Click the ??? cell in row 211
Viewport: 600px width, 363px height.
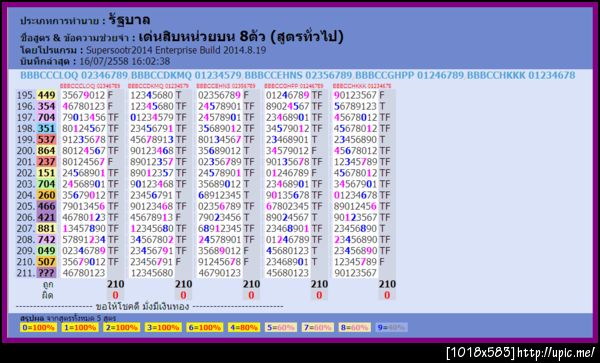tap(46, 273)
